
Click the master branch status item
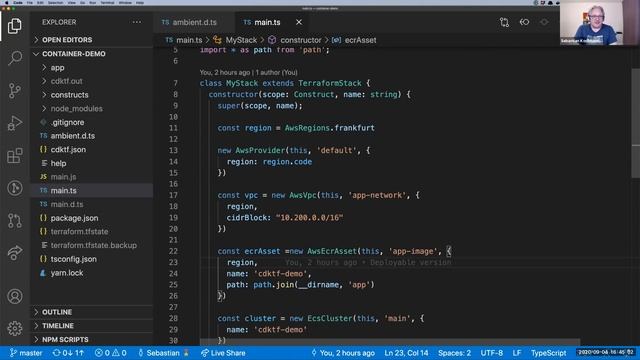[x=26, y=353]
